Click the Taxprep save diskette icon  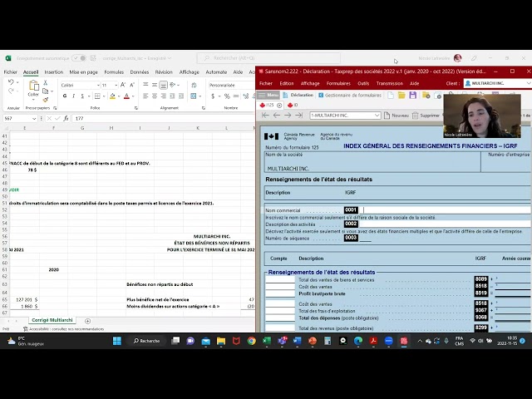[x=412, y=96]
